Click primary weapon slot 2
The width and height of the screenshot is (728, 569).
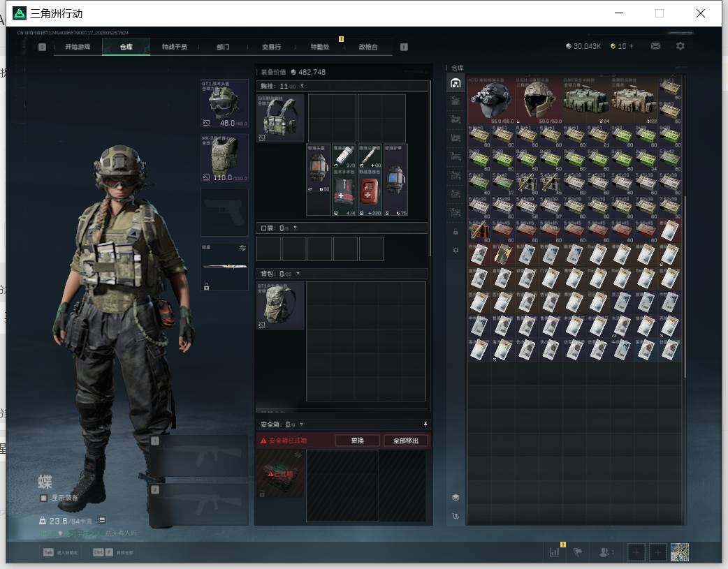click(x=198, y=506)
